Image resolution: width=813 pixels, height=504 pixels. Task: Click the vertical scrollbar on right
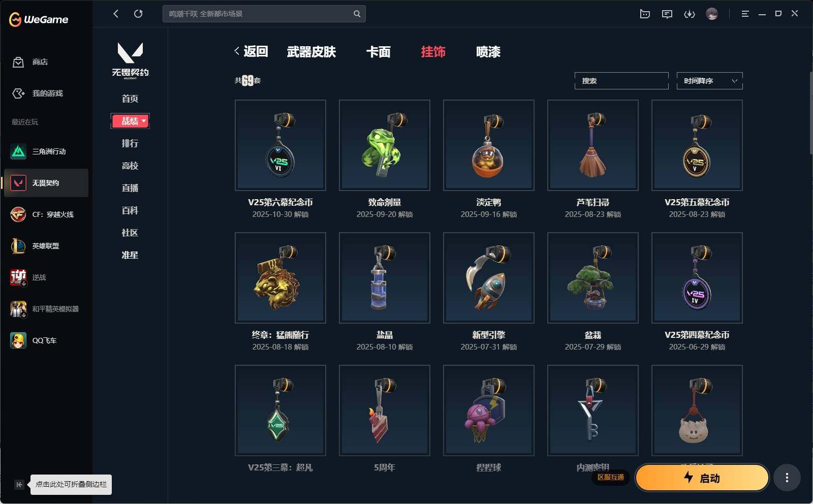(810, 113)
